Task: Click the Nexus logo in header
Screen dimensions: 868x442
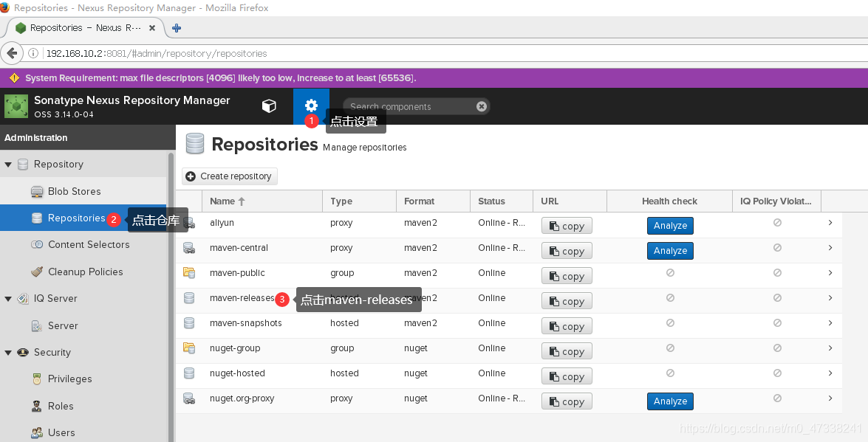Action: (x=16, y=106)
